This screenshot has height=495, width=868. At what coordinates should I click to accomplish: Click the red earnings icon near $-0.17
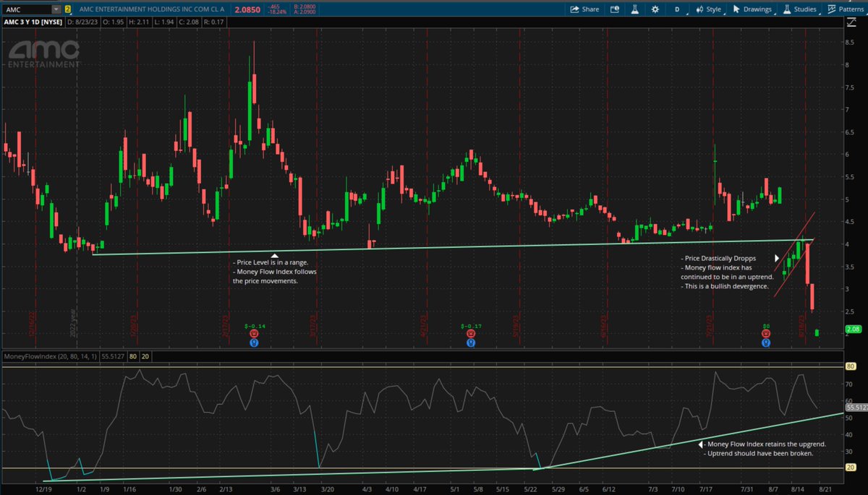[471, 334]
